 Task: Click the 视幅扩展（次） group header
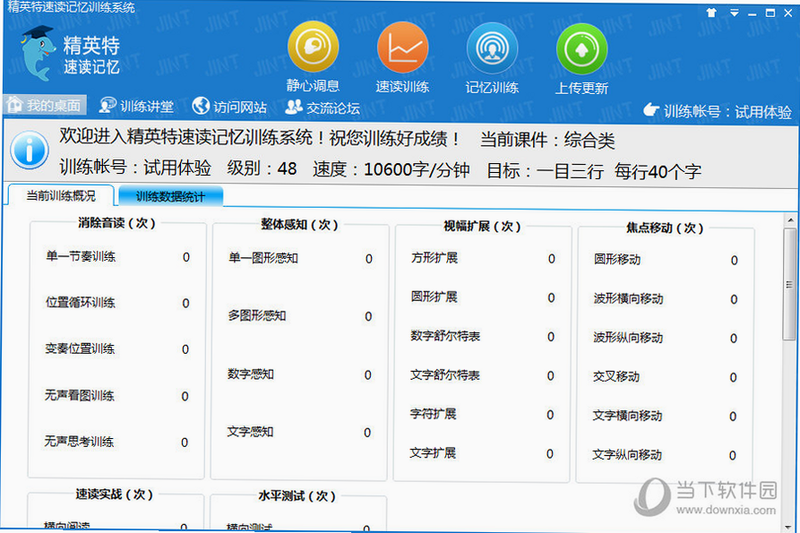tap(482, 226)
